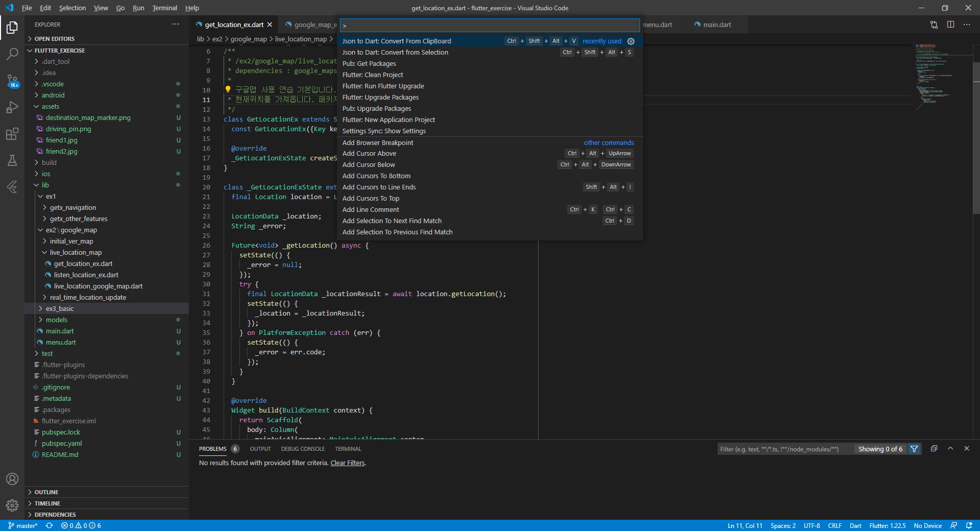Screen dimensions: 980x531
Task: Click Spaces: 2 indentation setting
Action: pos(783,525)
